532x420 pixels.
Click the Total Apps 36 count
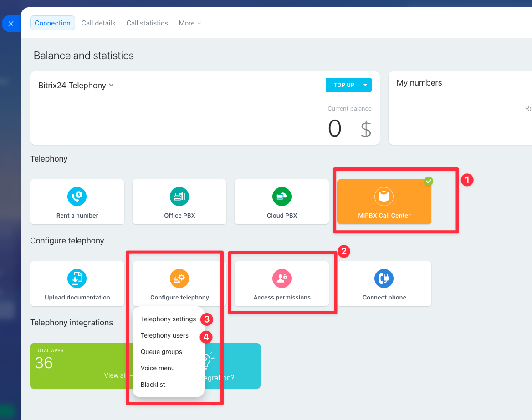pos(44,363)
